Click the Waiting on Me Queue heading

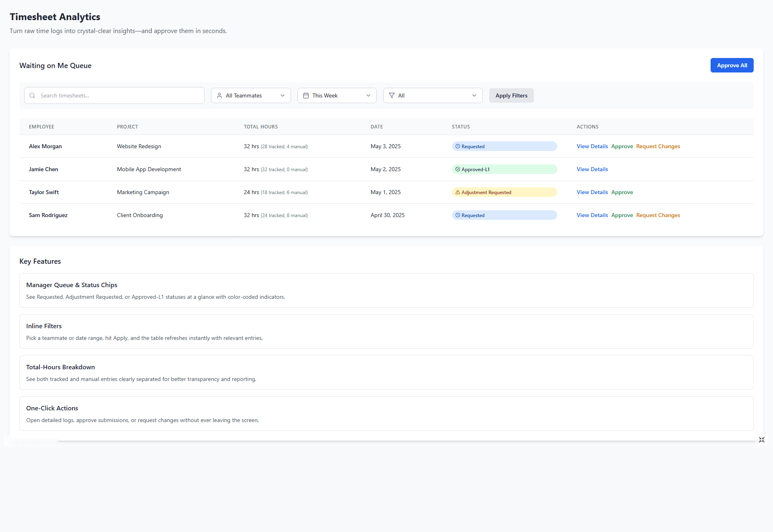coord(56,66)
